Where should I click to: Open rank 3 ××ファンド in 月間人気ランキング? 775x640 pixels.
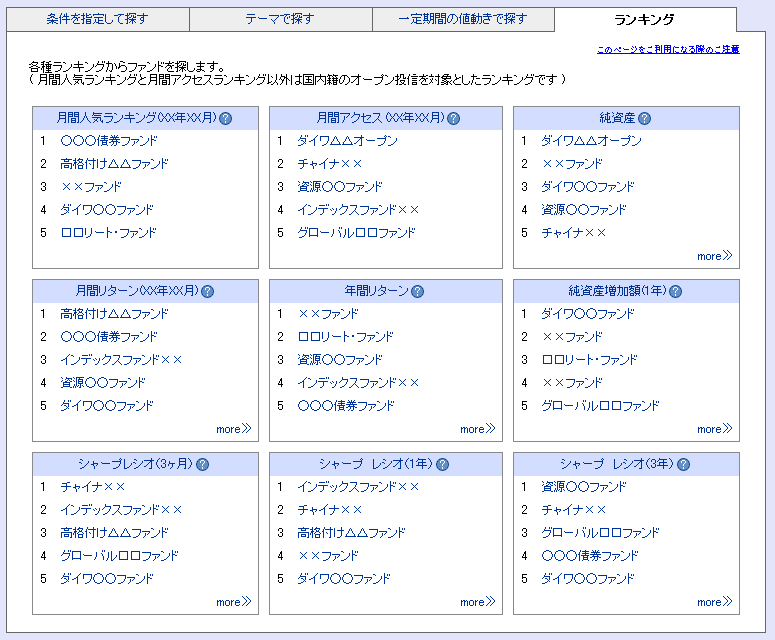91,187
